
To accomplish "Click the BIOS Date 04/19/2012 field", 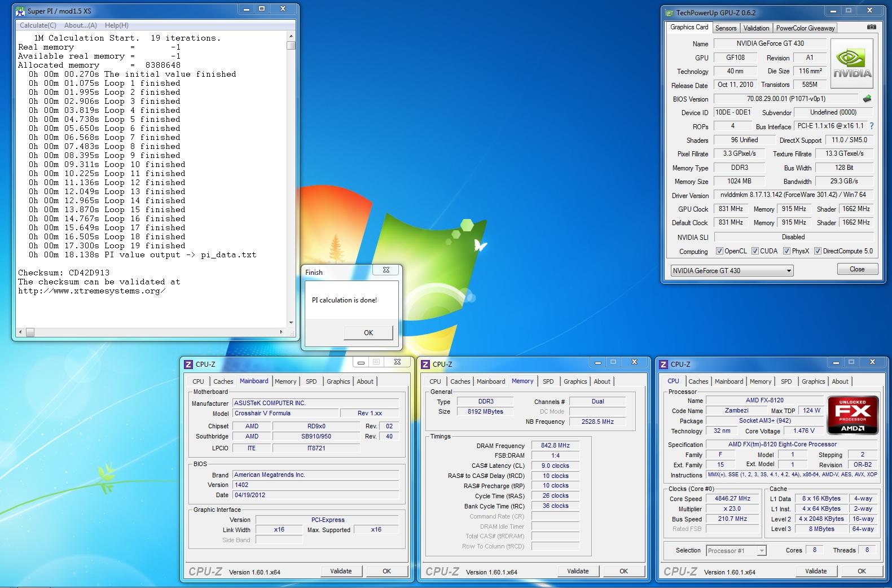I will pos(315,495).
